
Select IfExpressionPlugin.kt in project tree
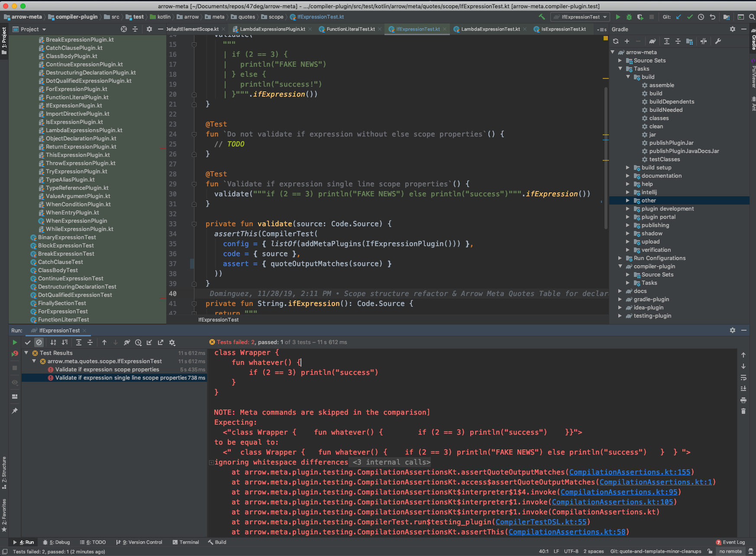tap(74, 105)
